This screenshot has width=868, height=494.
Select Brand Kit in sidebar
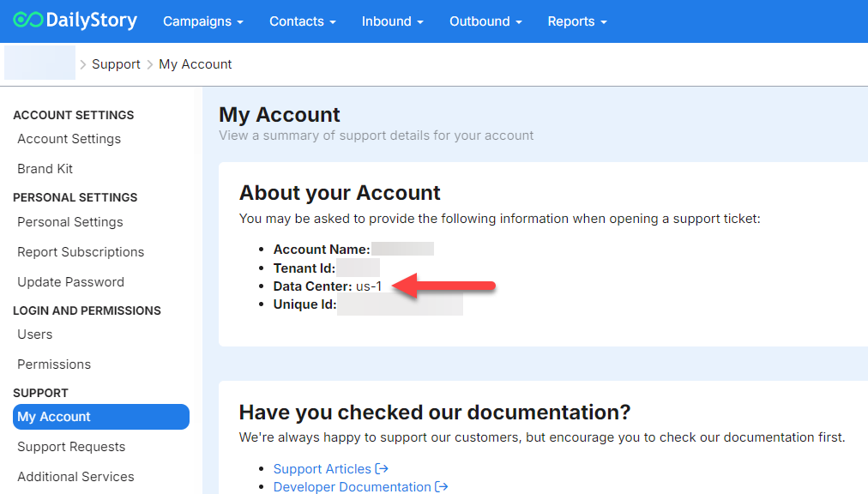click(x=45, y=169)
